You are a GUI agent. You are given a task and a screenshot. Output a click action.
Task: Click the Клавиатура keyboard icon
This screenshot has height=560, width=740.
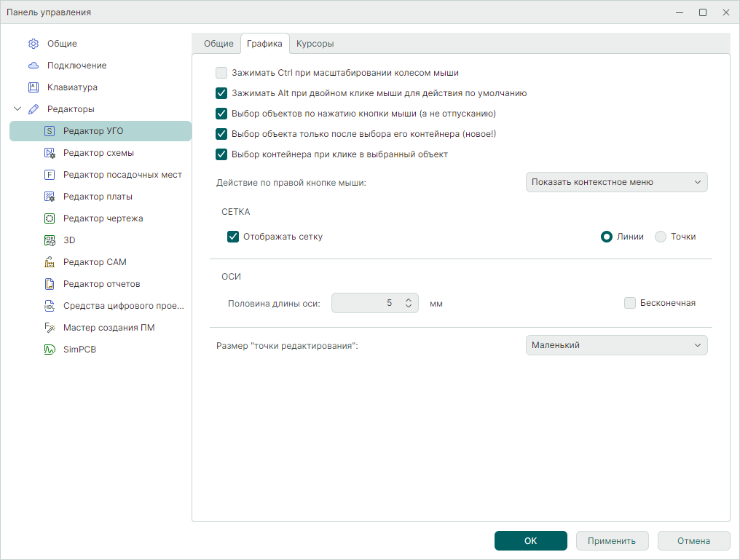coord(34,87)
